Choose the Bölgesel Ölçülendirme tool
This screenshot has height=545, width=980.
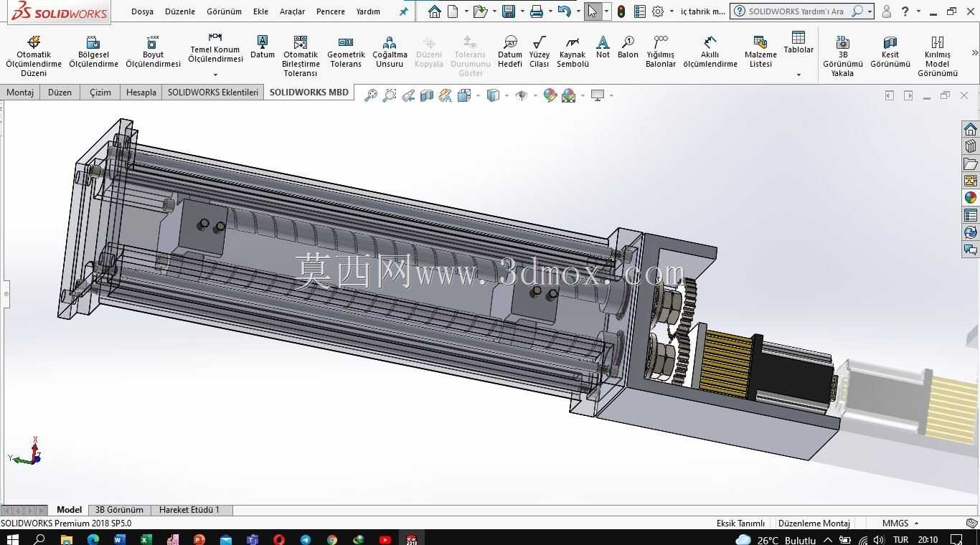[x=93, y=52]
